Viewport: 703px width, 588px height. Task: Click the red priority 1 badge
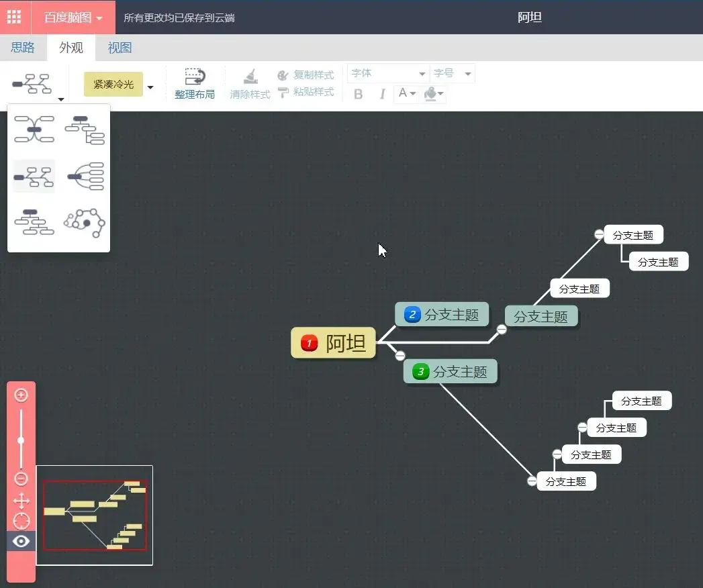point(309,343)
